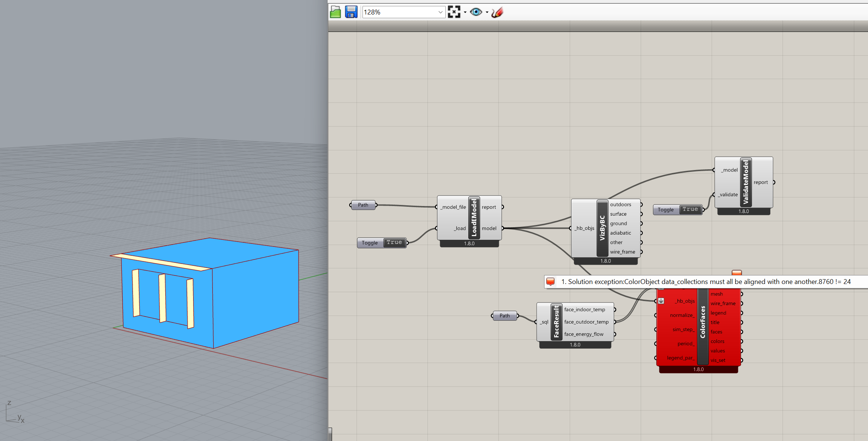Expand the preview eye dropdown arrow
The height and width of the screenshot is (441, 868).
[x=487, y=12]
